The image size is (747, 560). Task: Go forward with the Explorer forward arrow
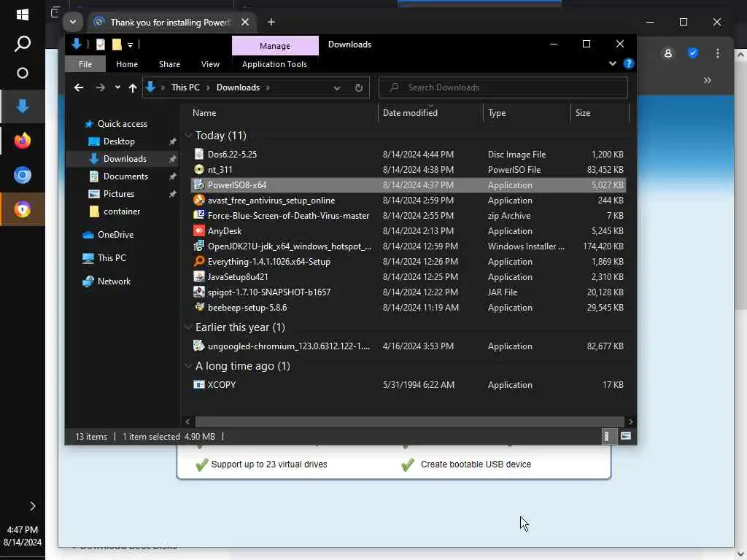pos(100,87)
